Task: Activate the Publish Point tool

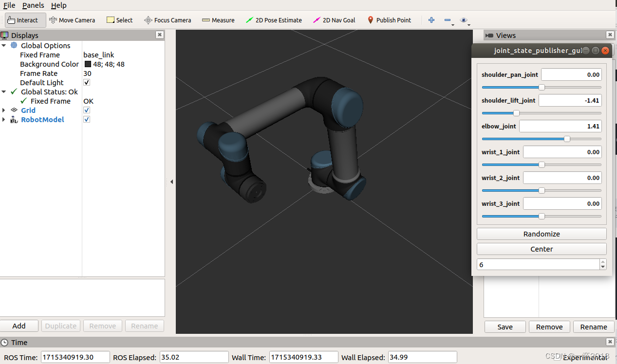Action: click(x=389, y=20)
